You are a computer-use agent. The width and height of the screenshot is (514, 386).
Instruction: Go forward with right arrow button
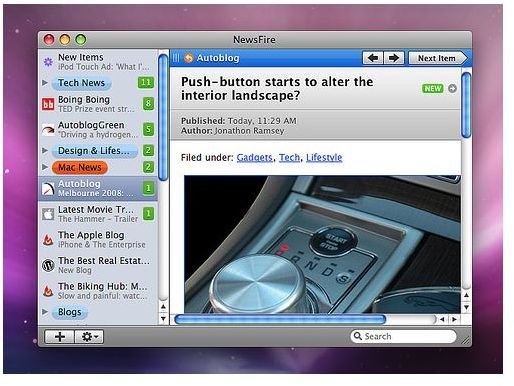click(x=394, y=58)
